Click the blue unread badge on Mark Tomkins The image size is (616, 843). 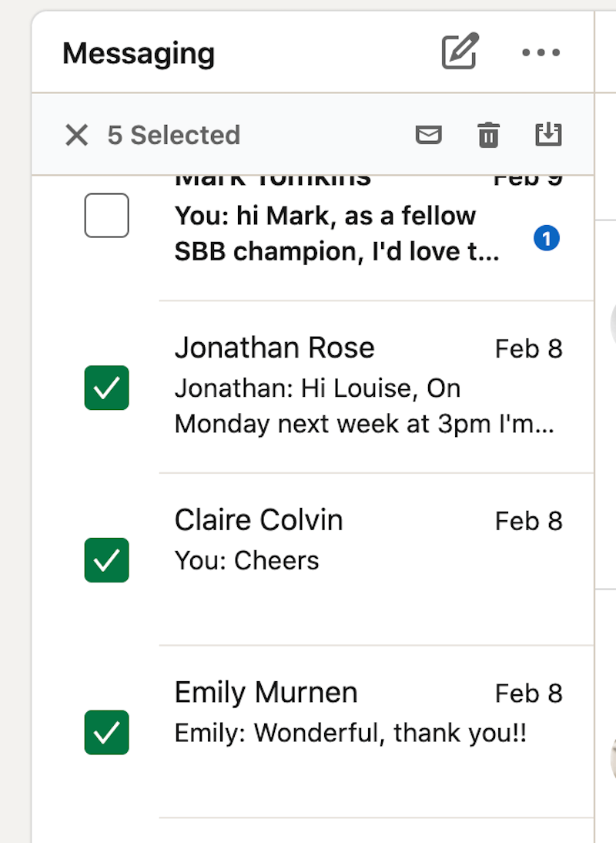(547, 238)
